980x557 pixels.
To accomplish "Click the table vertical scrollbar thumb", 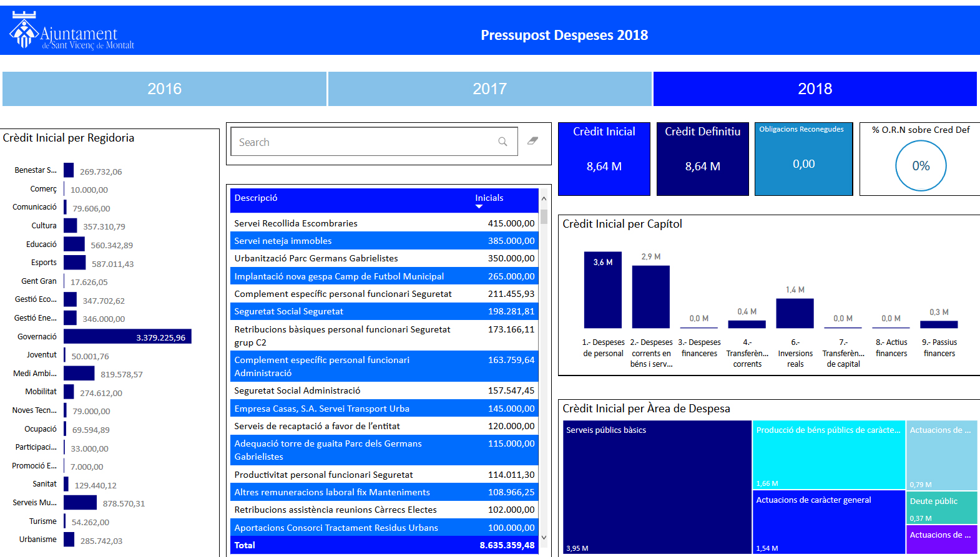I will 544,216.
